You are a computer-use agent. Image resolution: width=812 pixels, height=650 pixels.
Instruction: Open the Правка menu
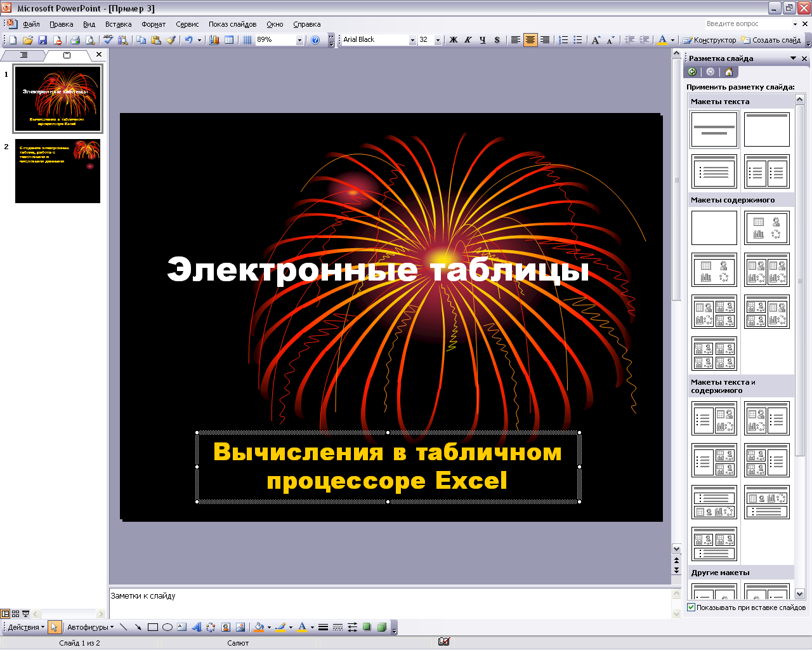tap(62, 24)
